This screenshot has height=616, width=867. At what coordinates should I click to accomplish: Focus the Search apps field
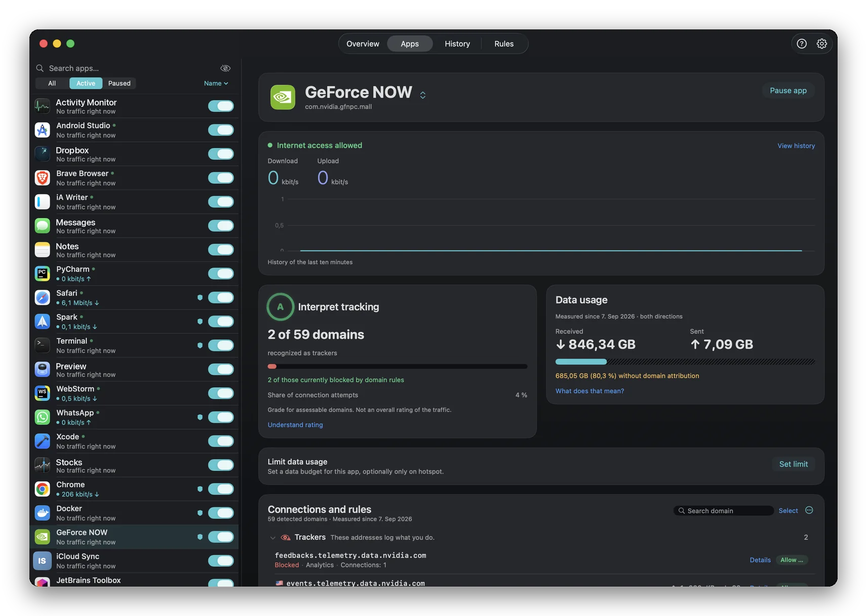click(127, 68)
